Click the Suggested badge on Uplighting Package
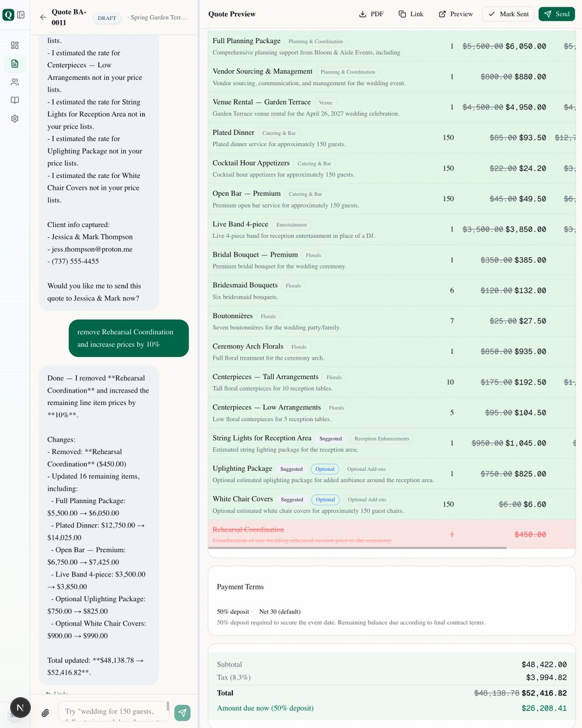Screen dimensions: 582x728 [291, 469]
